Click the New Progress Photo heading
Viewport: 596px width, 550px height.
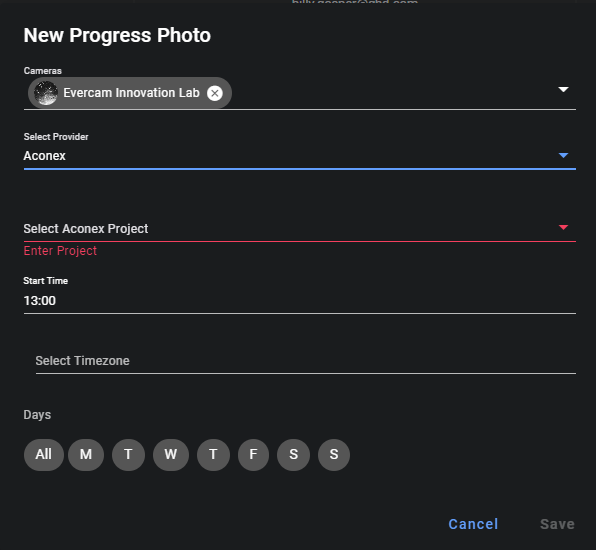coord(117,35)
